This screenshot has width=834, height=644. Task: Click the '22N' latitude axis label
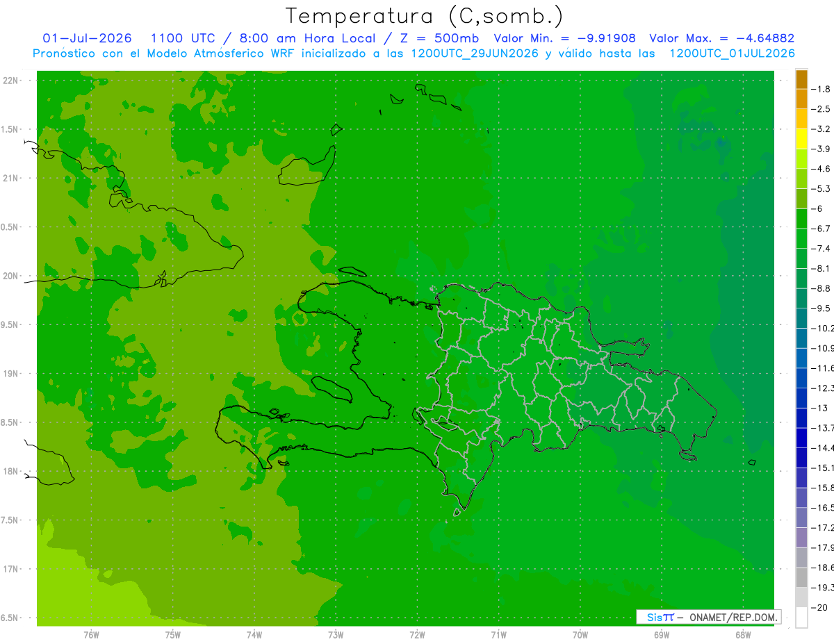tap(11, 81)
